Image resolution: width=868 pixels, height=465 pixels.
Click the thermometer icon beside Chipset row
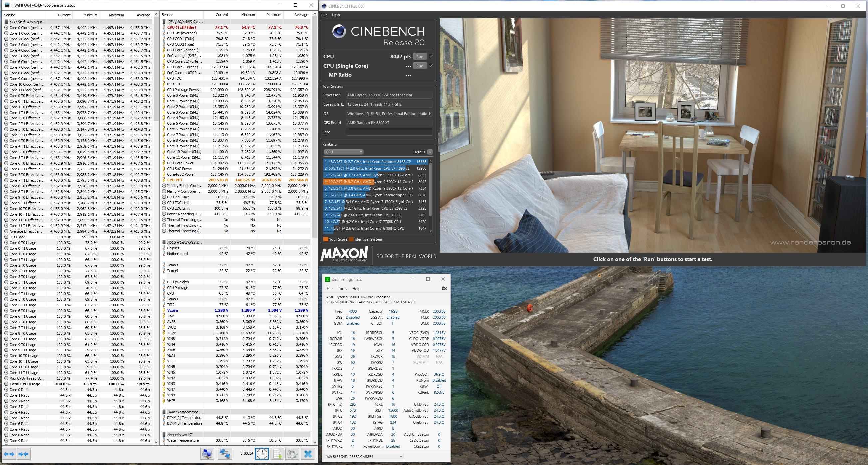(164, 248)
